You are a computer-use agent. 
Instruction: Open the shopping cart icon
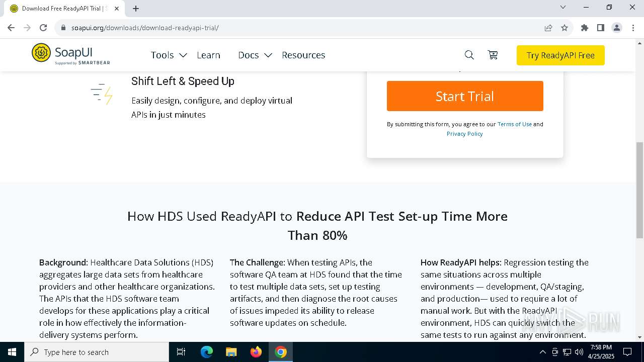493,55
